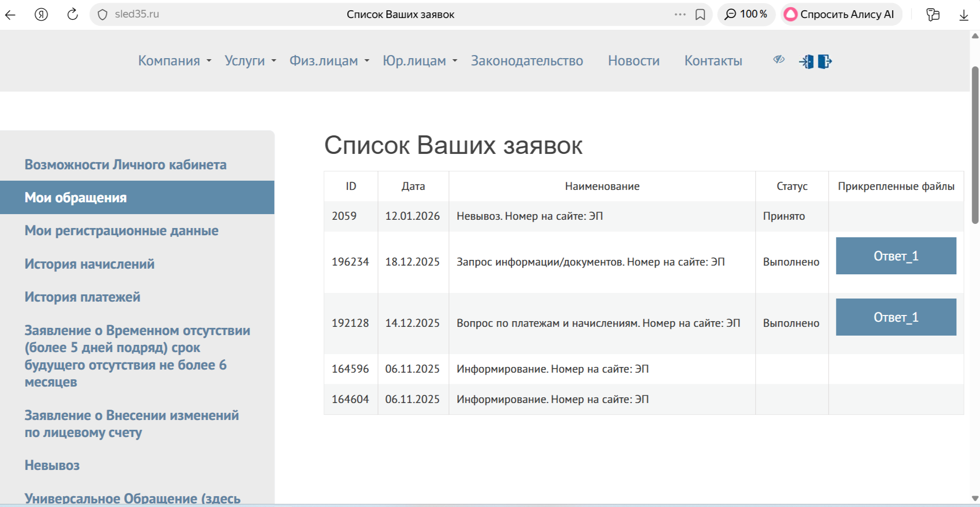Click the logout door icon in the header
980x507 pixels.
click(825, 62)
